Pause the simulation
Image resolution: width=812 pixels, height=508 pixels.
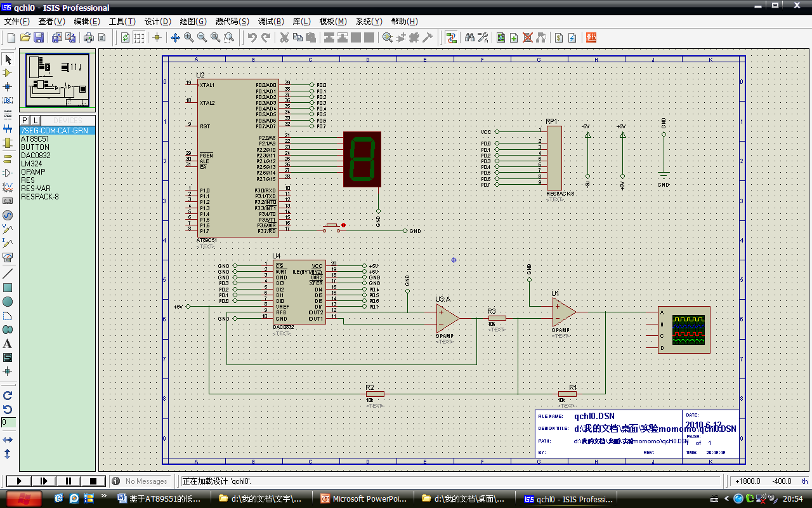click(69, 481)
